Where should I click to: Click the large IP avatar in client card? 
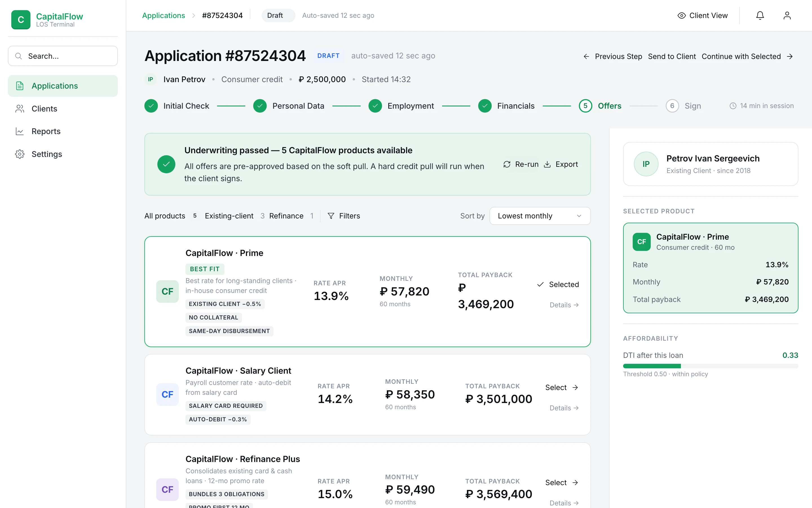click(646, 164)
